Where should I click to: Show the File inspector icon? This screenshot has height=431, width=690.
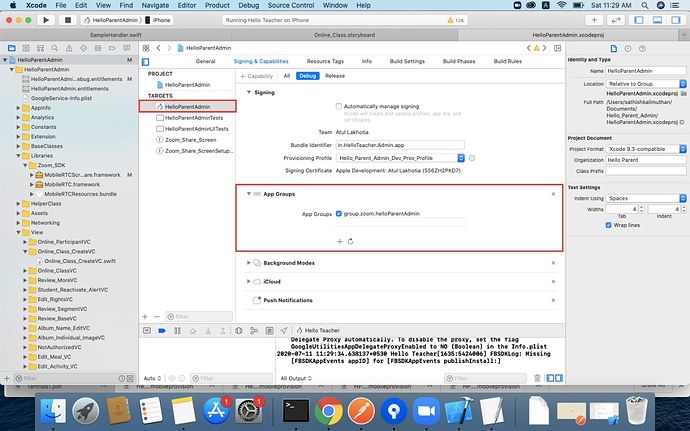(613, 48)
